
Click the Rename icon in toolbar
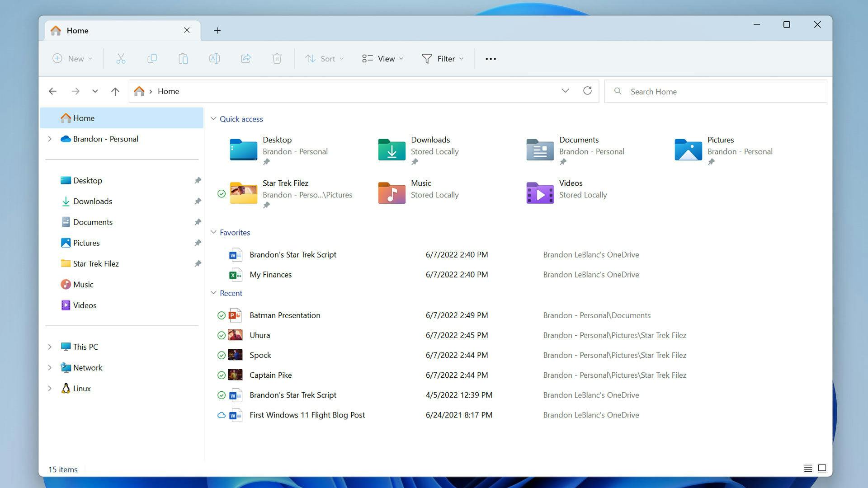click(214, 59)
